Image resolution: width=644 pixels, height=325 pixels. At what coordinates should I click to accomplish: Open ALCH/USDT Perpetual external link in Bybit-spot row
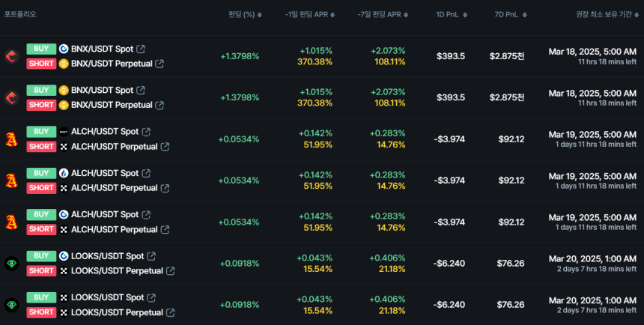(165, 147)
